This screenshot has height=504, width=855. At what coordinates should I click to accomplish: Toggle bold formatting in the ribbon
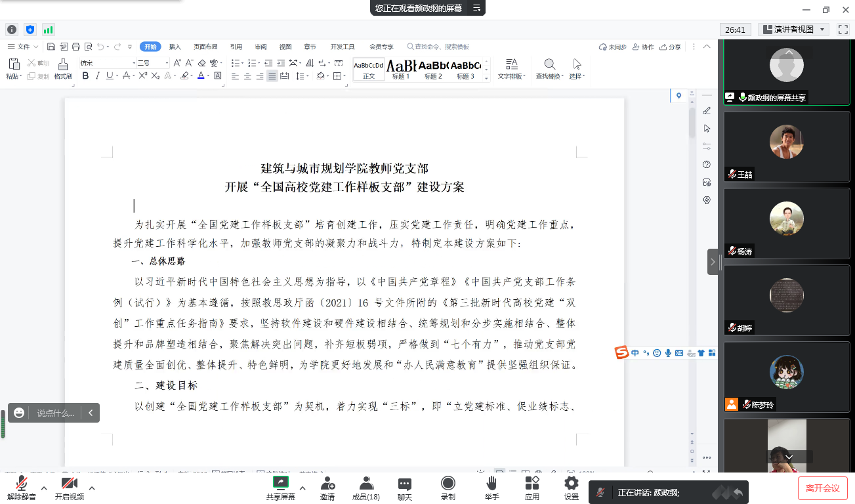click(85, 76)
